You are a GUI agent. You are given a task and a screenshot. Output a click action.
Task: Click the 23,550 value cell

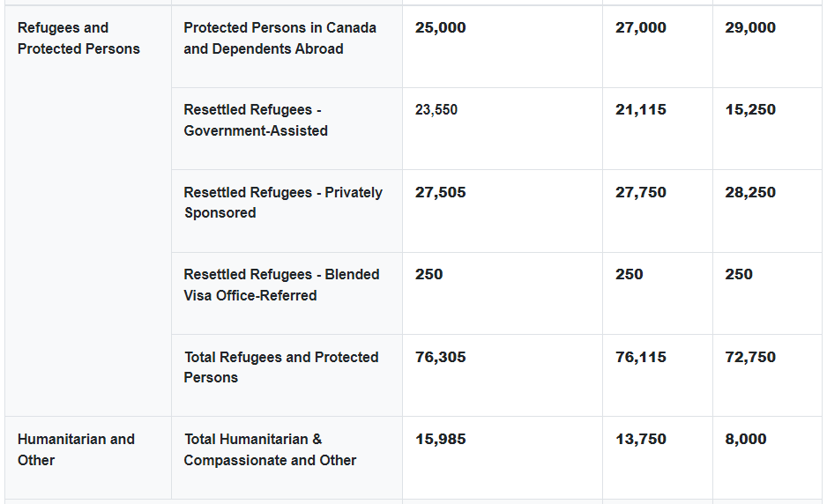pos(436,110)
